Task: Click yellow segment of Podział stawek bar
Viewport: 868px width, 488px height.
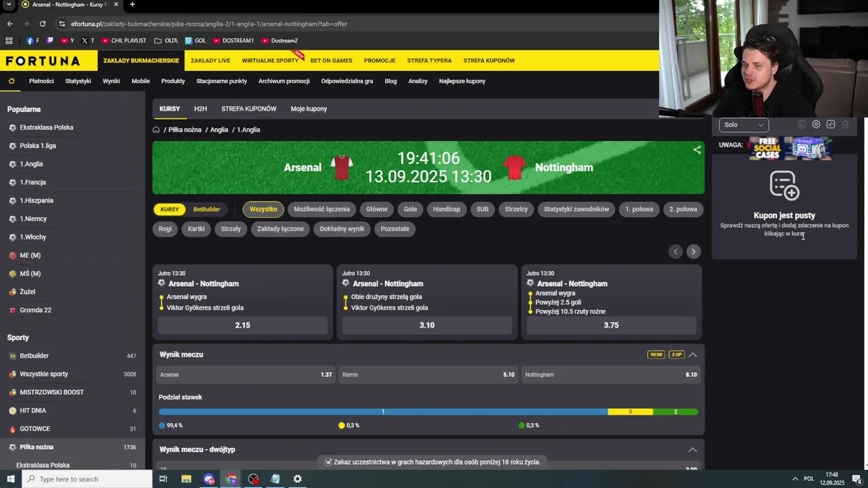Action: tap(631, 412)
